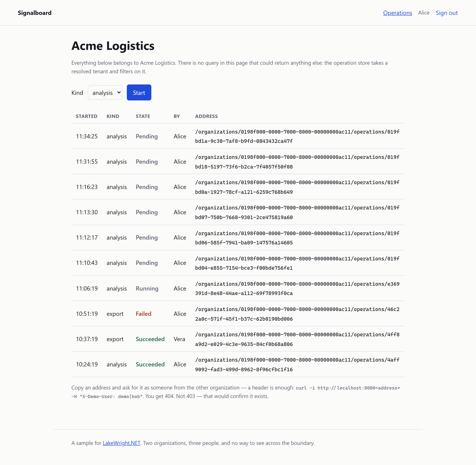The image size is (476, 465).
Task: Go to Signalboard home title
Action: pos(35,13)
